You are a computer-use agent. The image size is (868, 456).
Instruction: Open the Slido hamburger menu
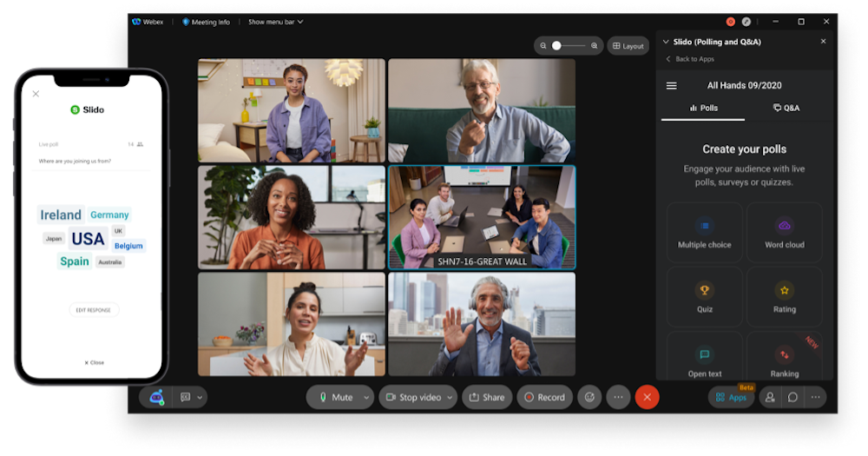pos(672,85)
